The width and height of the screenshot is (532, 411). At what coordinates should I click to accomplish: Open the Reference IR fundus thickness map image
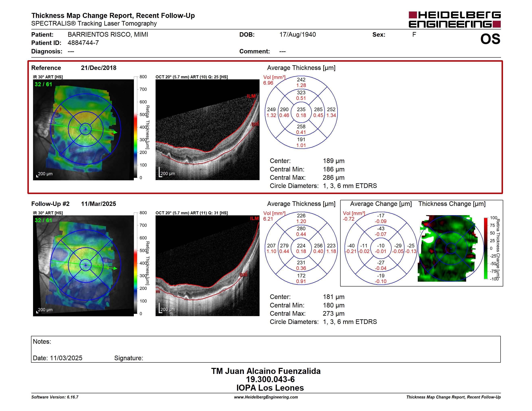tap(83, 130)
